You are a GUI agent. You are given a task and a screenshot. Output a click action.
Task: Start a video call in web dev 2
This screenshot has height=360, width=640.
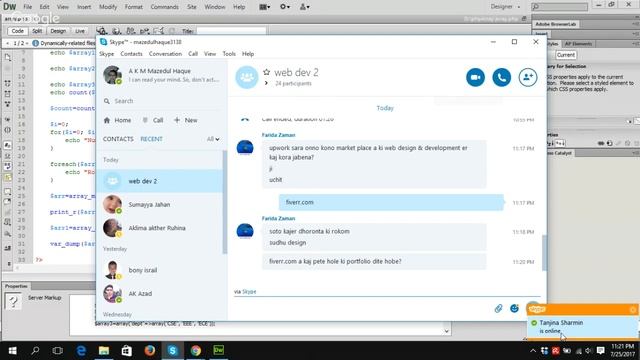pyautogui.click(x=476, y=77)
